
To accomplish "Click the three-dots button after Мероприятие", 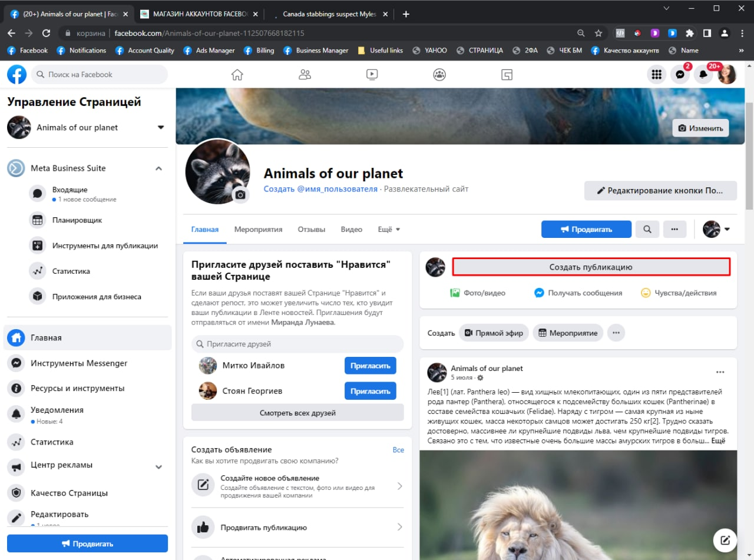I will pyautogui.click(x=616, y=333).
